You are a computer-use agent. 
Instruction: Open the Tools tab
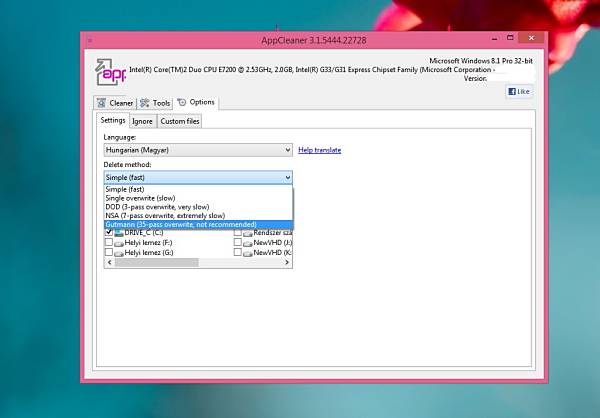pyautogui.click(x=155, y=103)
